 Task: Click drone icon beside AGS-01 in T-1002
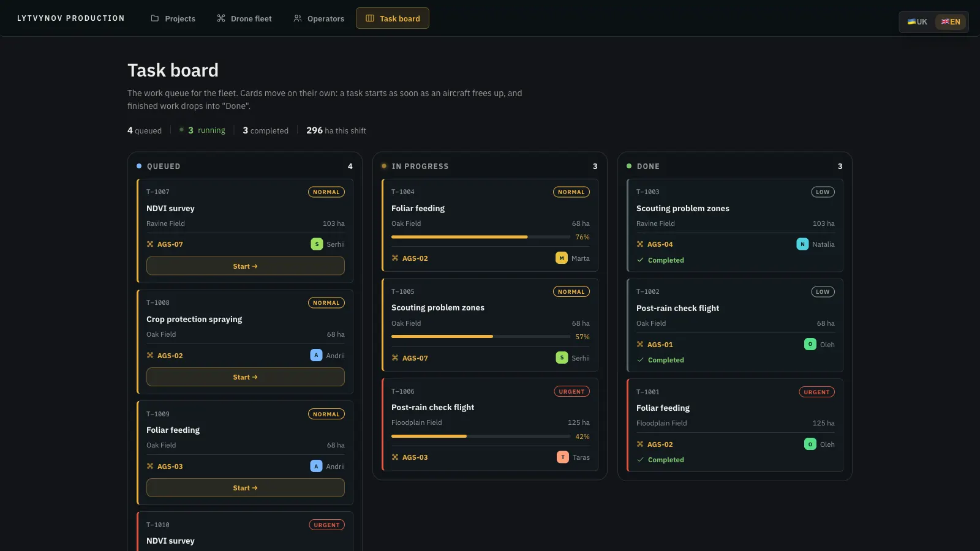point(640,345)
